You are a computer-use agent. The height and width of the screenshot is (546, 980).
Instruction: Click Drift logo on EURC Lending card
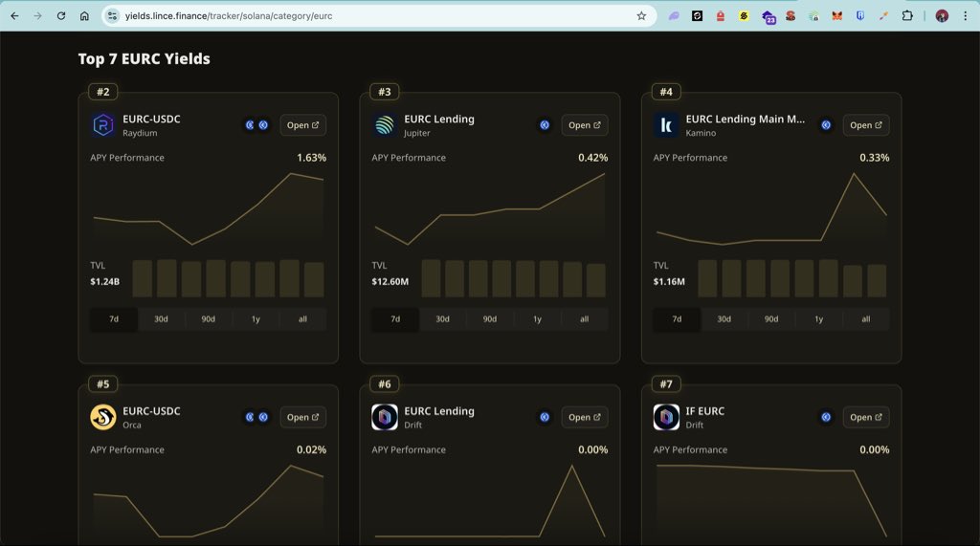tap(385, 417)
